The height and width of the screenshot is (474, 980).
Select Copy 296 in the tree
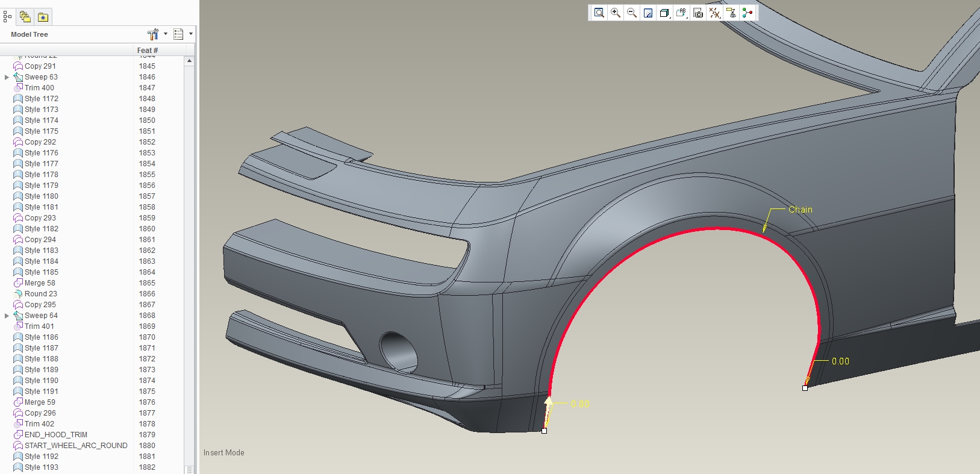(40, 413)
